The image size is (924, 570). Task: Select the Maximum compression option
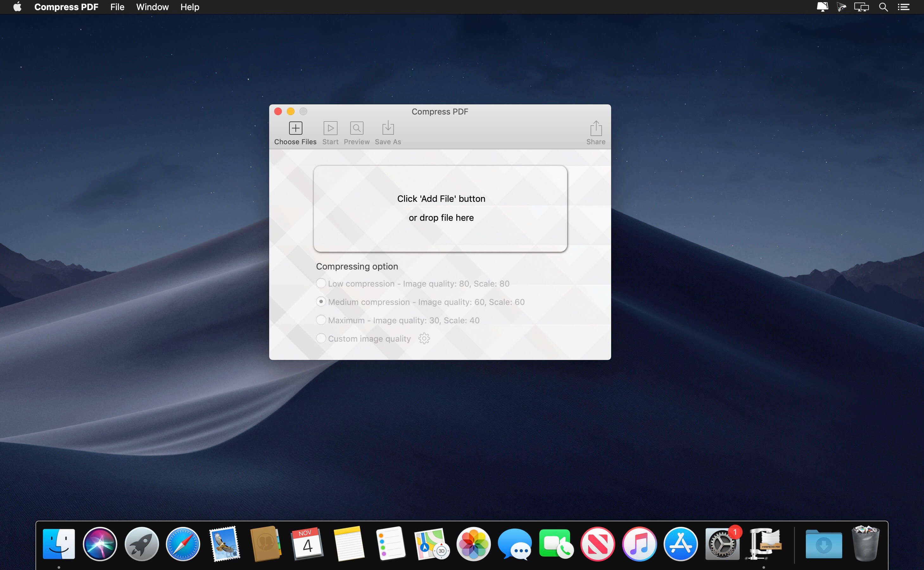coord(321,320)
